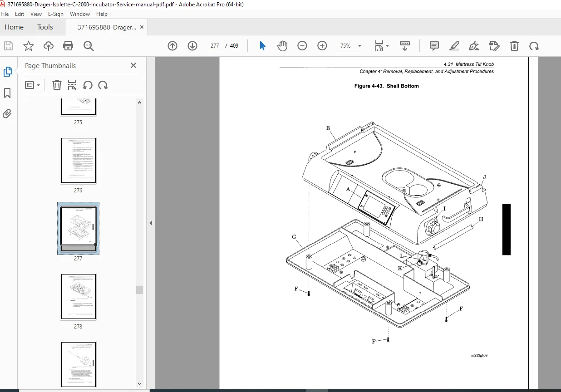This screenshot has height=392, width=561.
Task: Rotate page clockwise in main toolbar
Action: 534,46
